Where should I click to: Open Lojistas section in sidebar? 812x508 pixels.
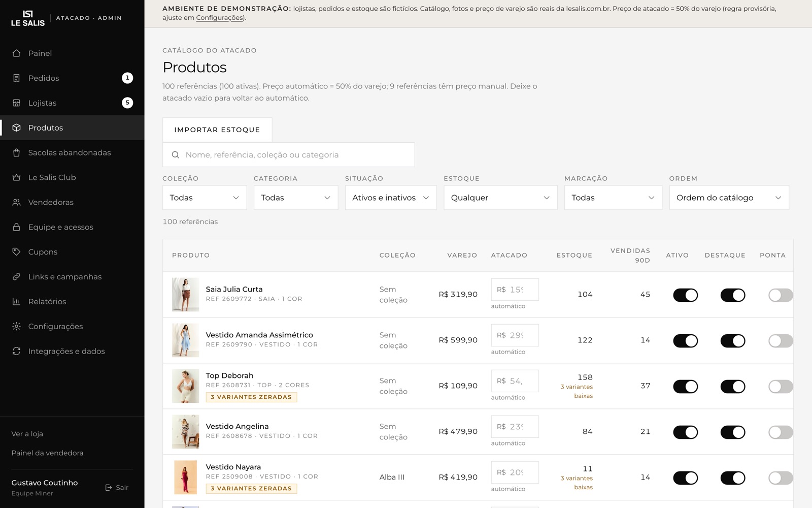click(72, 103)
